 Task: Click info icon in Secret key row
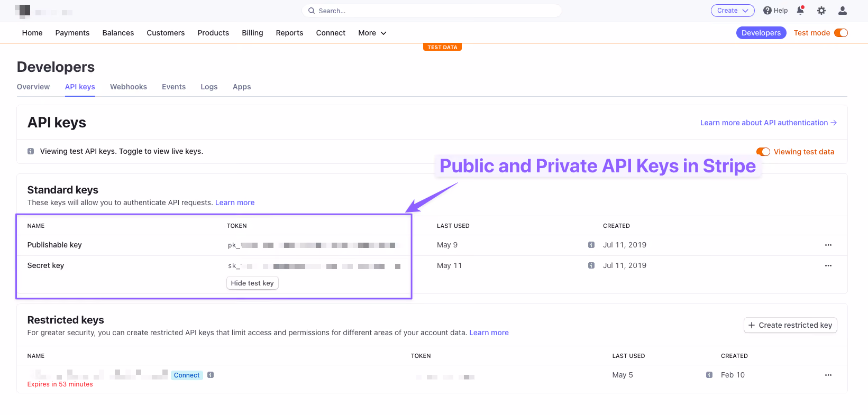coord(591,265)
